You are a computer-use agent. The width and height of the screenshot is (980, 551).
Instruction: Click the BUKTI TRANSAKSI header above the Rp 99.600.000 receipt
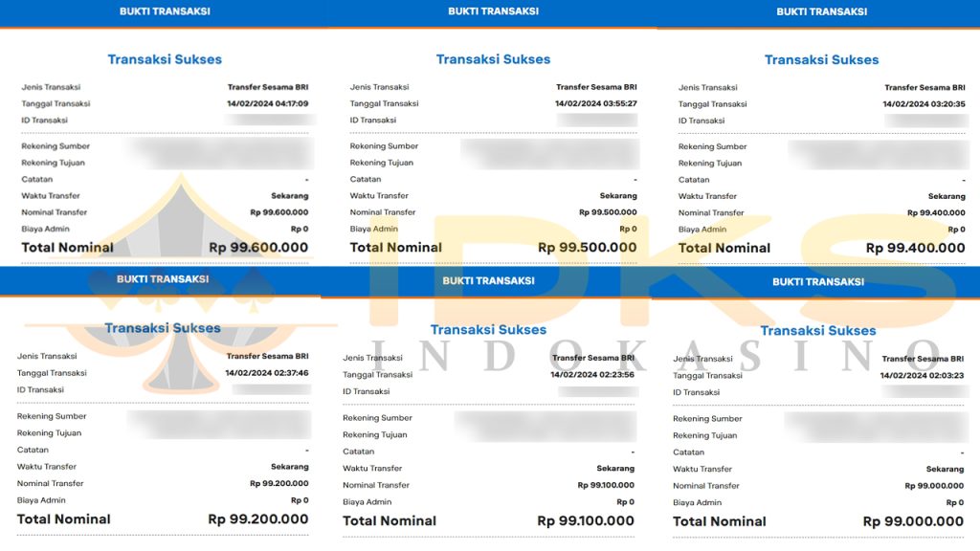(165, 11)
